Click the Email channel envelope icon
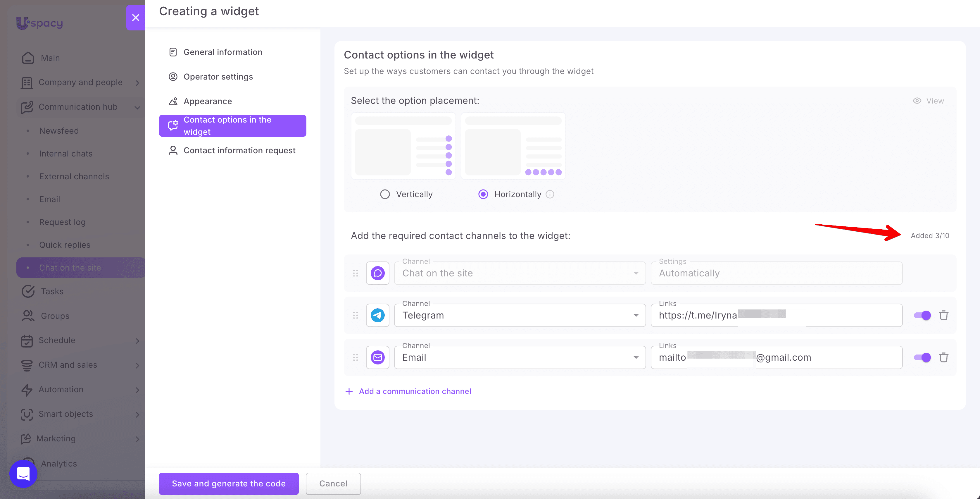The height and width of the screenshot is (499, 980). [378, 357]
